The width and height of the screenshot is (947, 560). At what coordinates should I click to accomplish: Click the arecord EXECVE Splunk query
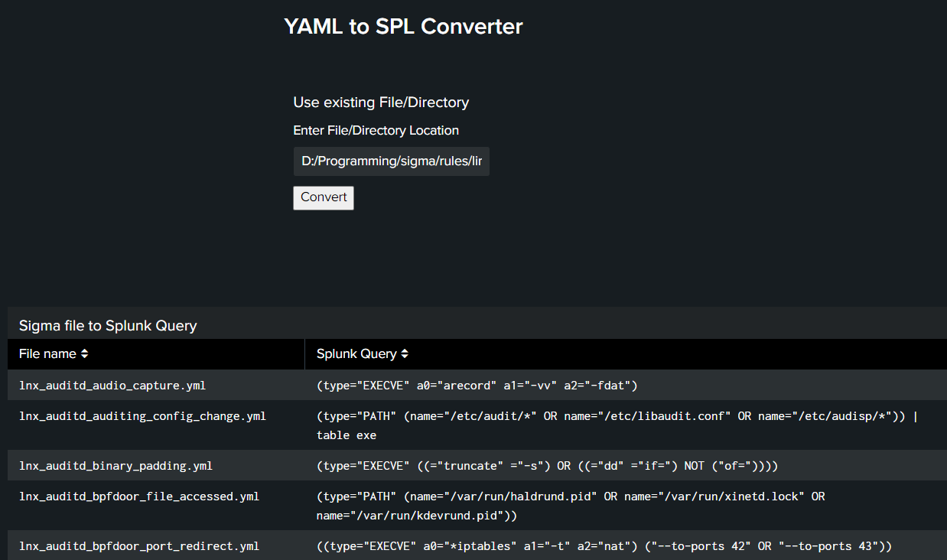click(477, 385)
